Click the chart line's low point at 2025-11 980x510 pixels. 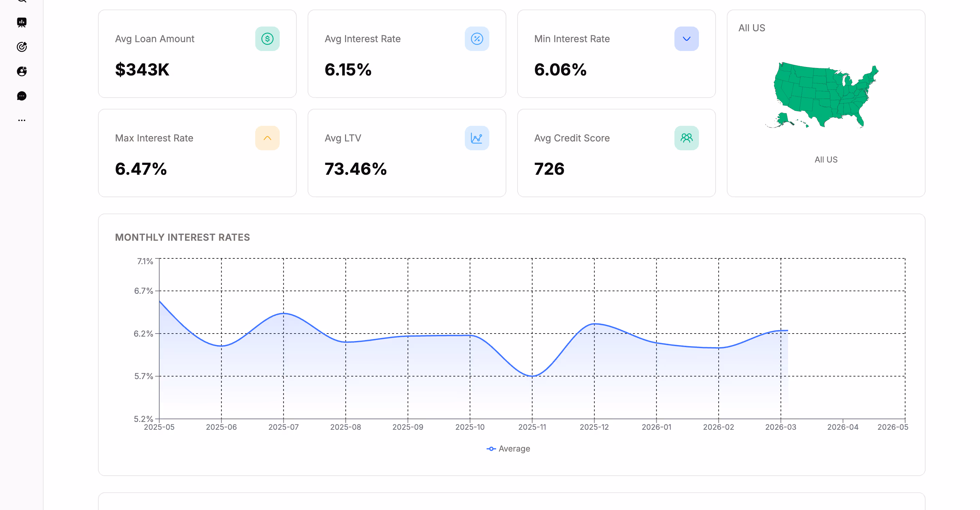pos(532,376)
